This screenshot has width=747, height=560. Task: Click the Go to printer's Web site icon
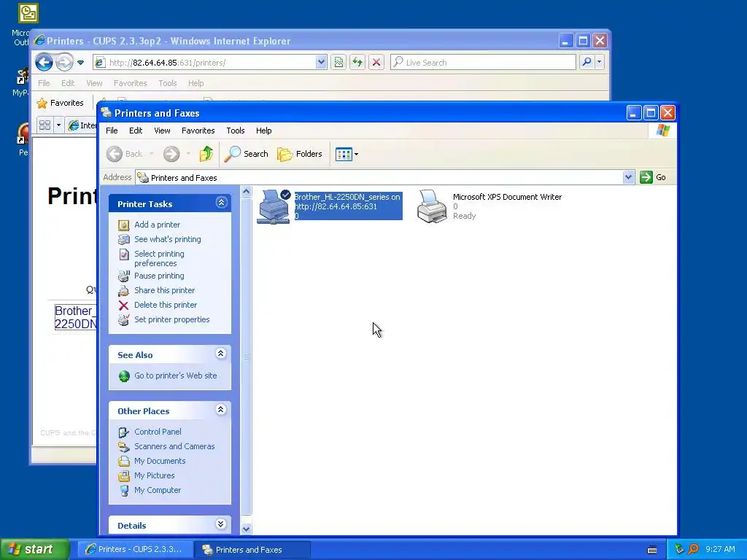click(124, 376)
